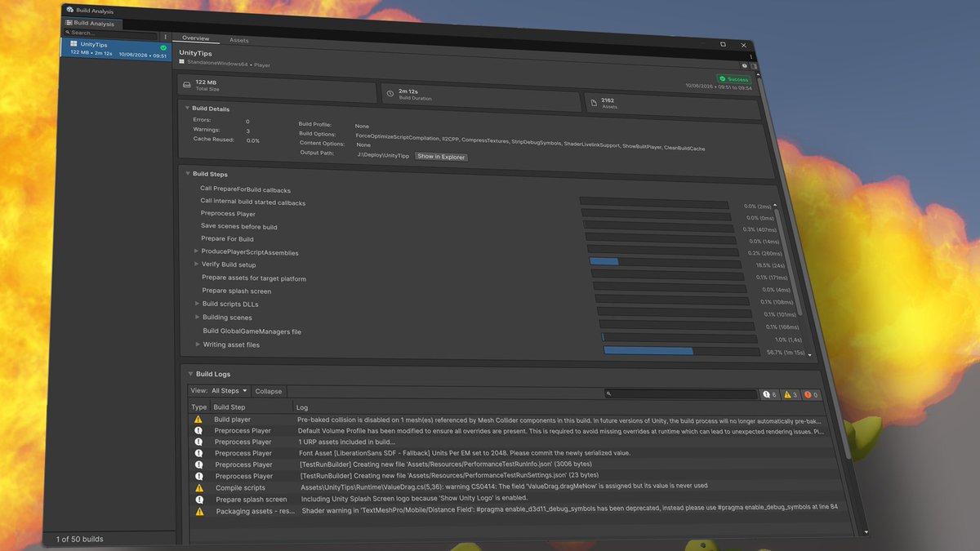Image resolution: width=980 pixels, height=551 pixels.
Task: Click the Writing asset files progress bar
Action: [x=682, y=351]
